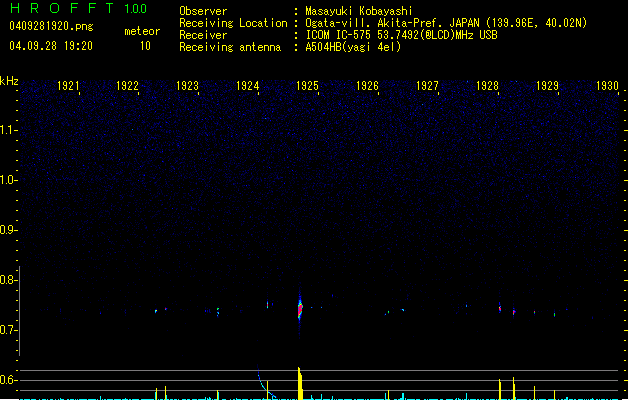Select the ICOM IC-575 receiver text

(x=401, y=35)
